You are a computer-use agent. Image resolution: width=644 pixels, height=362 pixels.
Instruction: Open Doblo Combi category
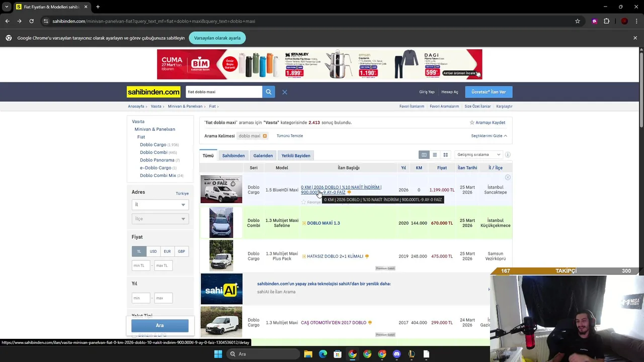(x=153, y=152)
